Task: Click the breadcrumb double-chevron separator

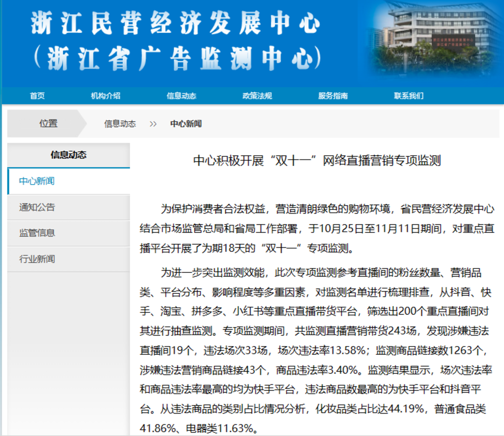Action: [x=153, y=124]
